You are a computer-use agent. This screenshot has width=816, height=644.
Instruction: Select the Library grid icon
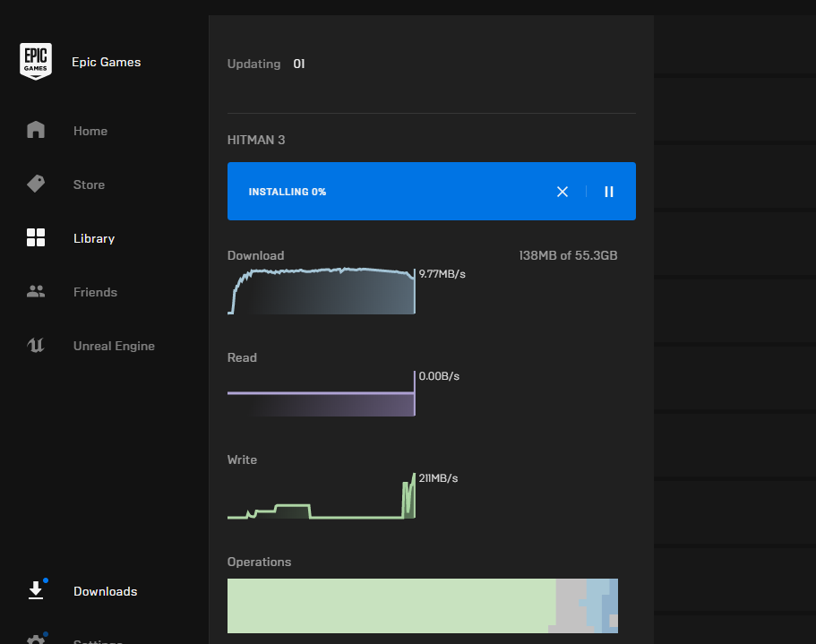pos(36,237)
